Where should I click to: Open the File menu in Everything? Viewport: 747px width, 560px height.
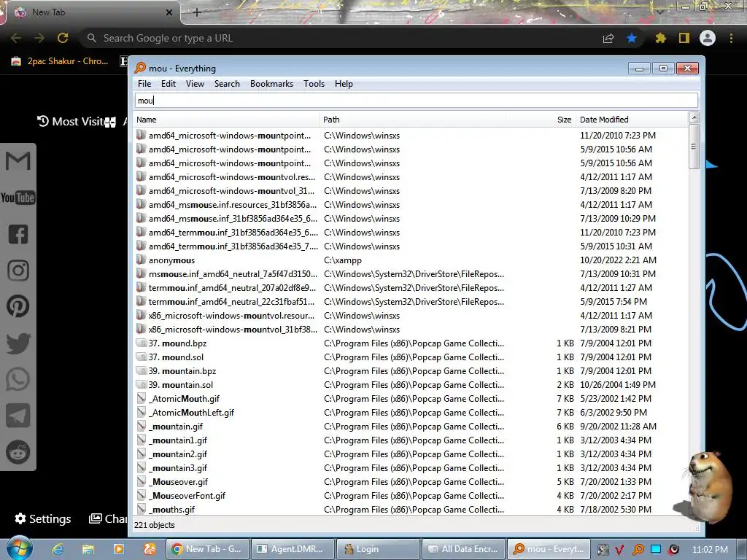(x=144, y=84)
